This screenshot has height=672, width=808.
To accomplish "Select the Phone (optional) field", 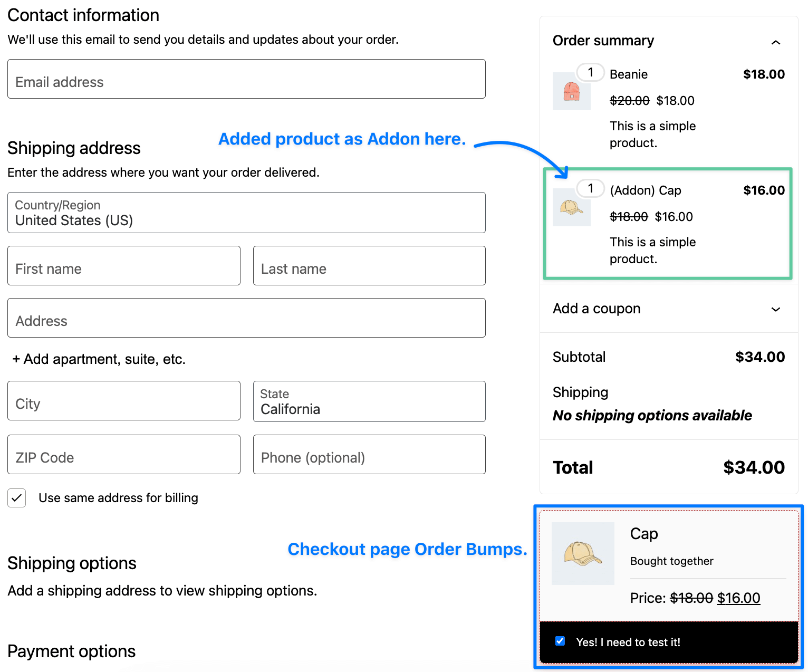I will point(369,455).
